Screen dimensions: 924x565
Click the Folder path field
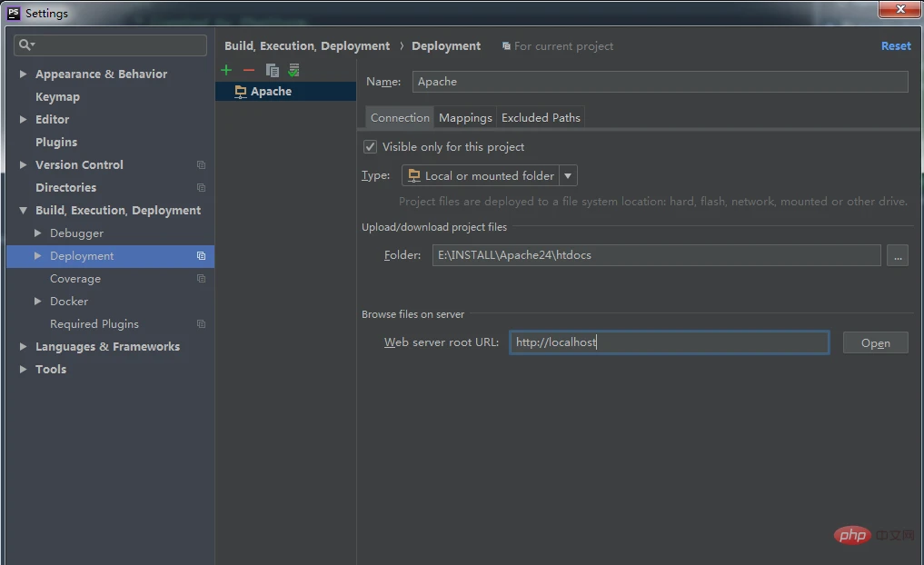click(657, 255)
